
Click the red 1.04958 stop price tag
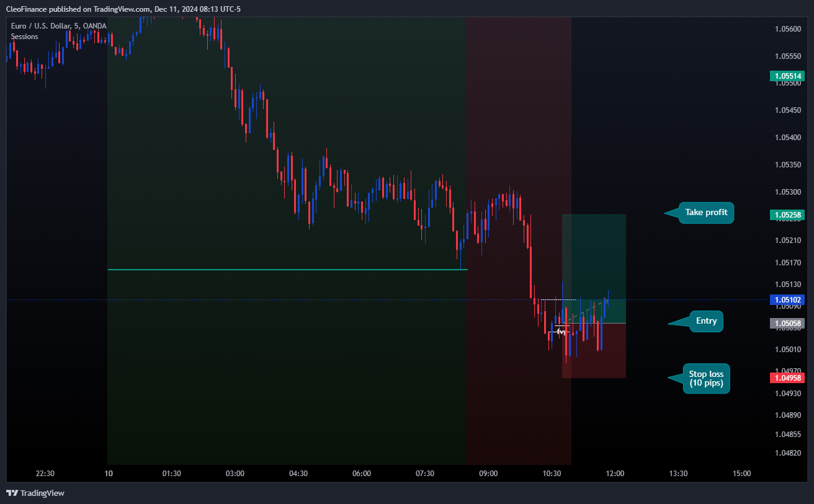(x=787, y=378)
